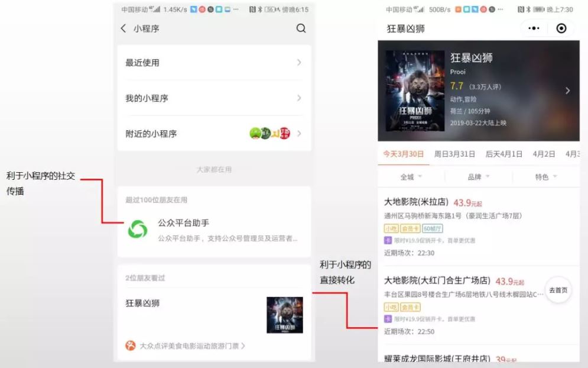Screen dimensions: 588x368
Task: Open 大地影院(大红门合生广场店) listing
Action: [x=437, y=280]
